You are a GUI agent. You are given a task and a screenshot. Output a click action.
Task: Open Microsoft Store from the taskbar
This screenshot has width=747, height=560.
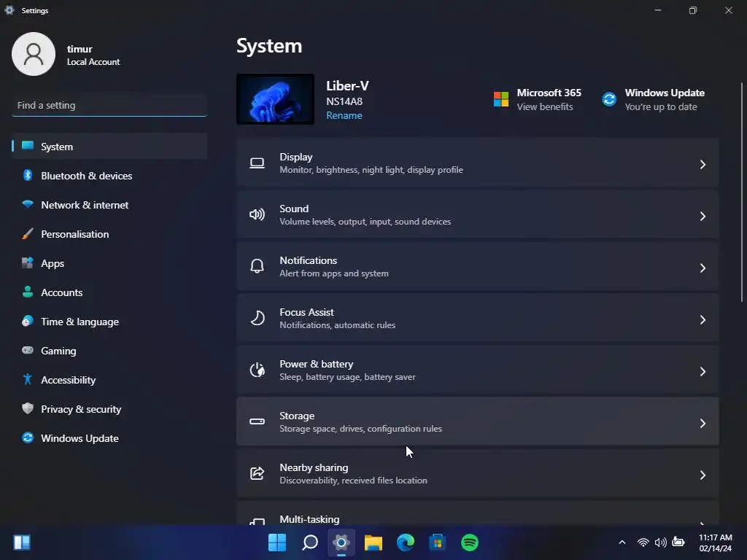438,542
